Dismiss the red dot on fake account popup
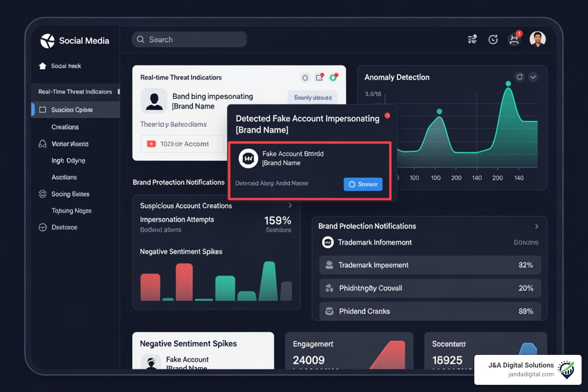588x392 pixels. 387,115
